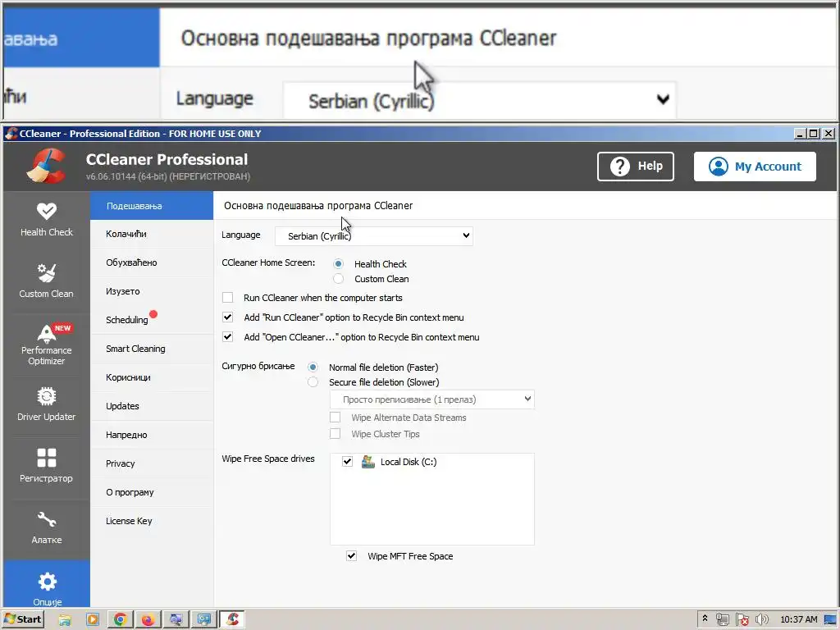Open the Language dropdown Serbian (Cyrillic)
840x630 pixels.
(x=374, y=235)
